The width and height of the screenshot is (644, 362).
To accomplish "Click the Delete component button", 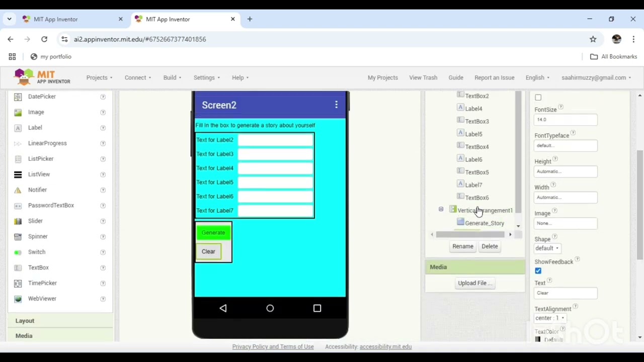I will tap(490, 246).
